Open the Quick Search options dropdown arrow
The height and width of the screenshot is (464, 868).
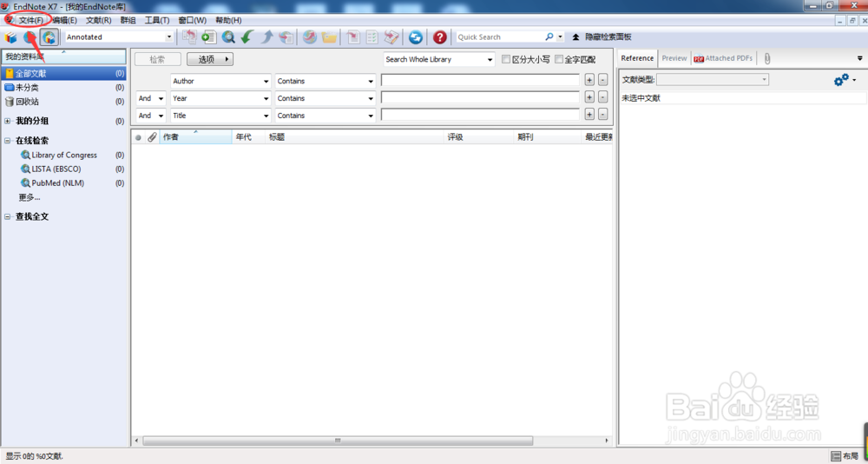click(x=560, y=37)
